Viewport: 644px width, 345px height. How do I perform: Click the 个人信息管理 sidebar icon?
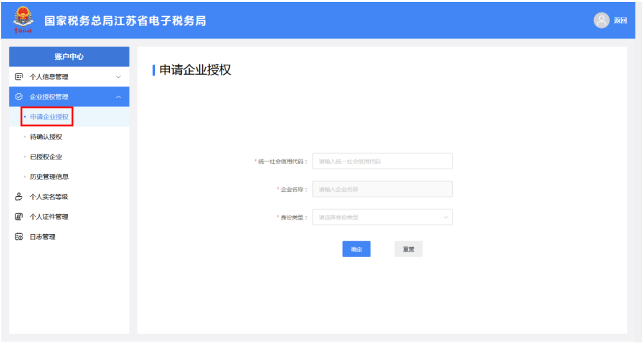19,77
